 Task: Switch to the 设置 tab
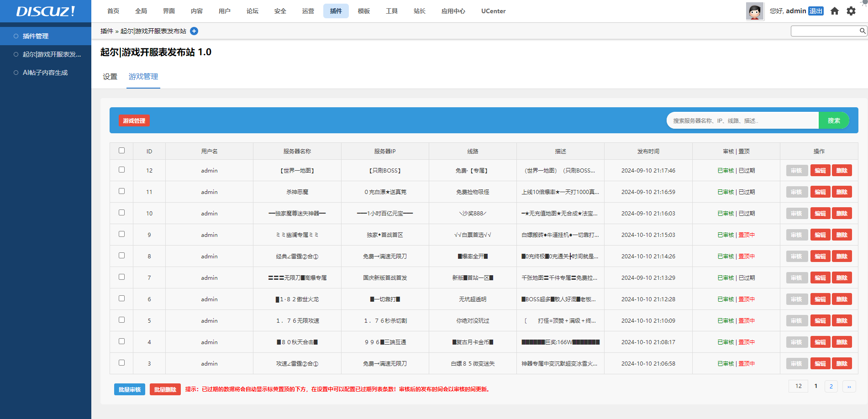click(x=110, y=77)
